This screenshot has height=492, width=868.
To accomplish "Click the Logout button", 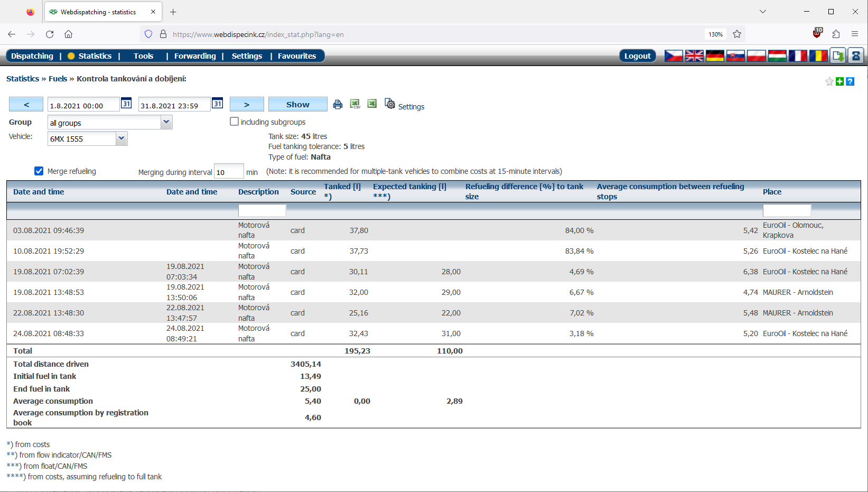I will pos(637,56).
